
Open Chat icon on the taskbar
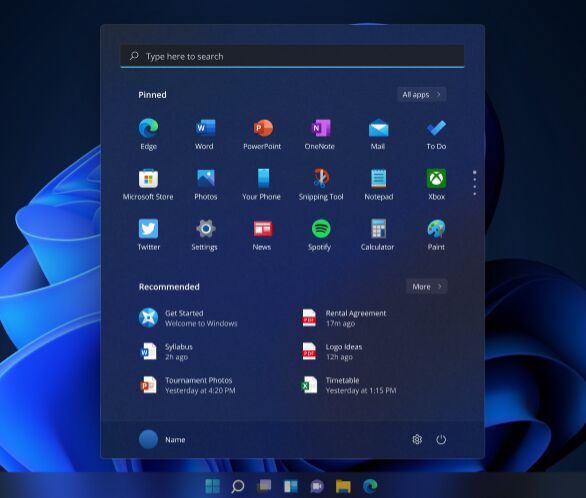(317, 486)
